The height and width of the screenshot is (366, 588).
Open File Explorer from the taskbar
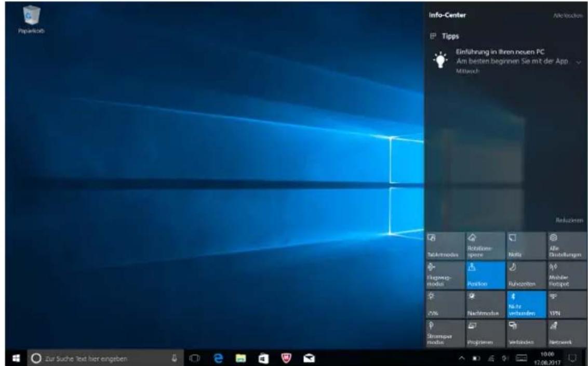(x=240, y=359)
